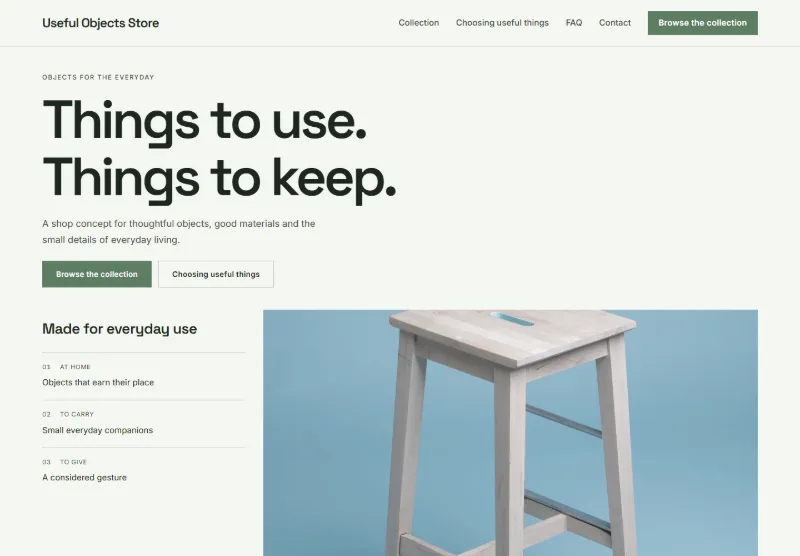This screenshot has width=800, height=556.
Task: Click the 'AT HOME' label
Action: (75, 367)
